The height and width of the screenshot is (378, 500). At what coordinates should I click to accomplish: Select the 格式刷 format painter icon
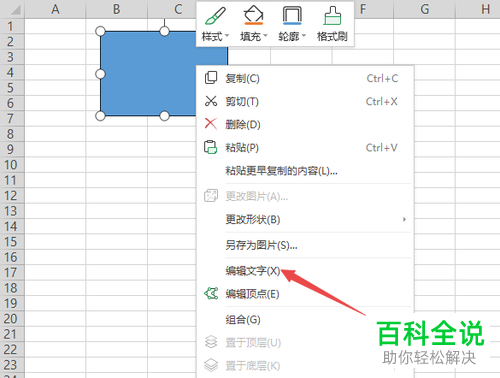point(332,16)
